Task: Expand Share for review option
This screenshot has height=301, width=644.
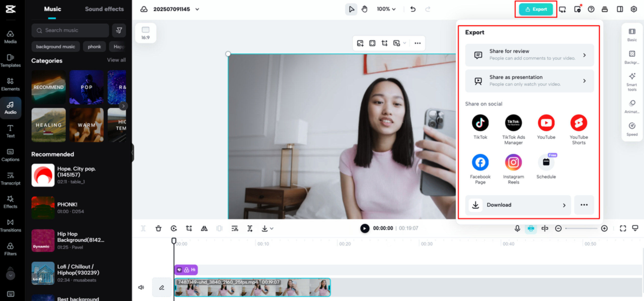Action: (529, 55)
